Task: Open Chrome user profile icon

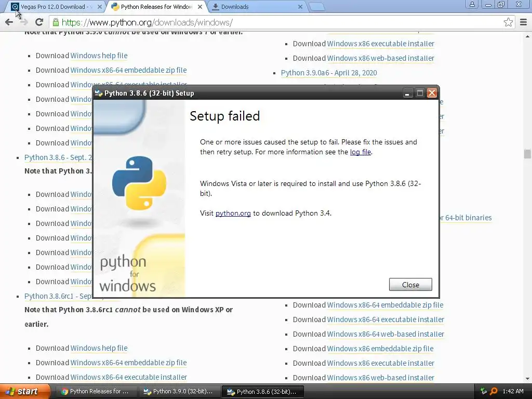Action: (x=472, y=4)
